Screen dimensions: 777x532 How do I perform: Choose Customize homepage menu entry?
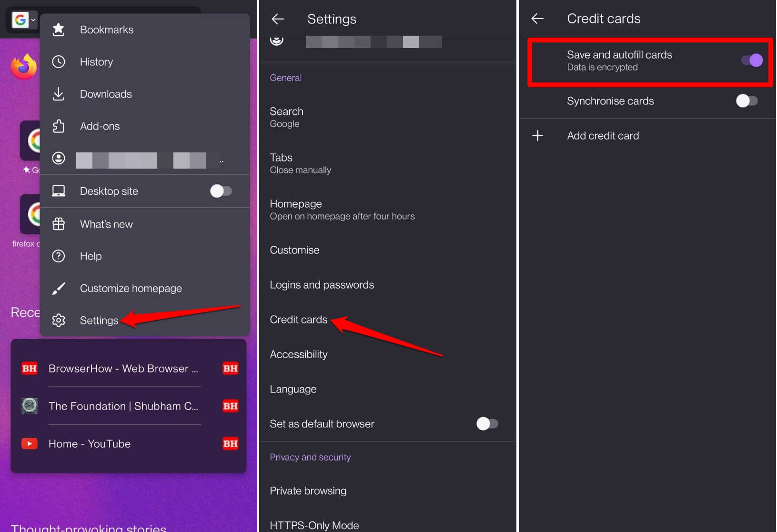coord(145,288)
